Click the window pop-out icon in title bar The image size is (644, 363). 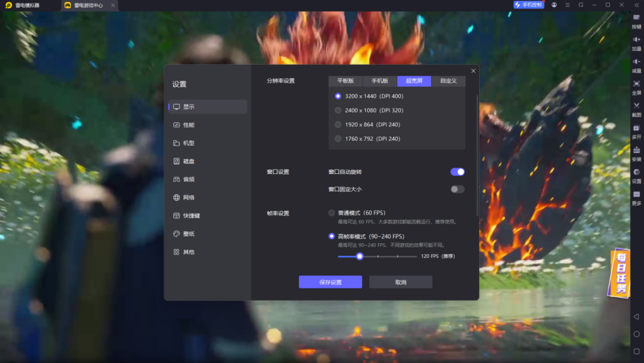pos(581,5)
